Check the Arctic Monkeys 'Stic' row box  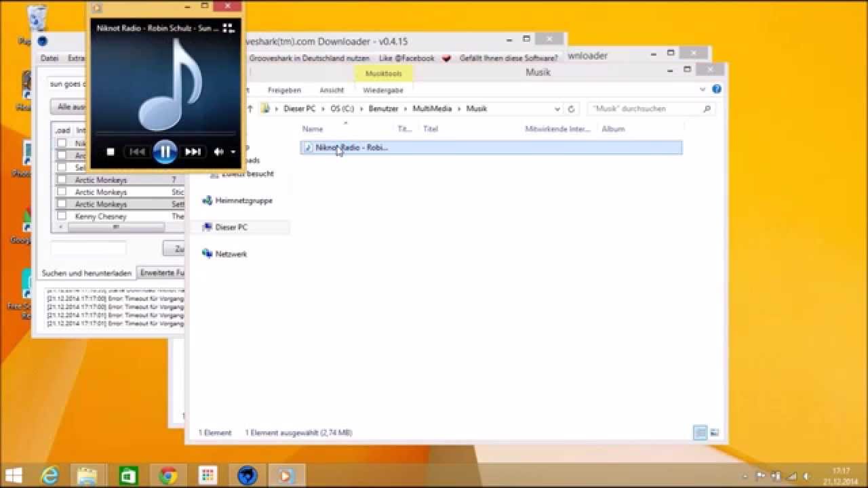[x=62, y=192]
